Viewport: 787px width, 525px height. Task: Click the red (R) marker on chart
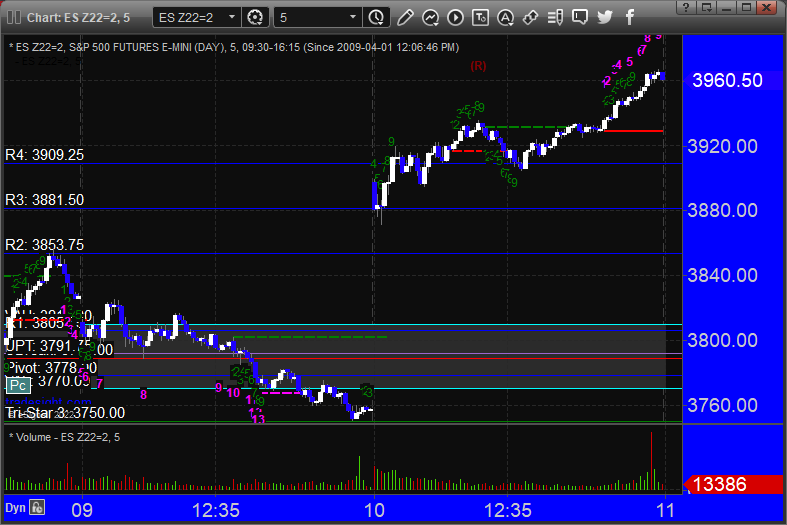(478, 66)
